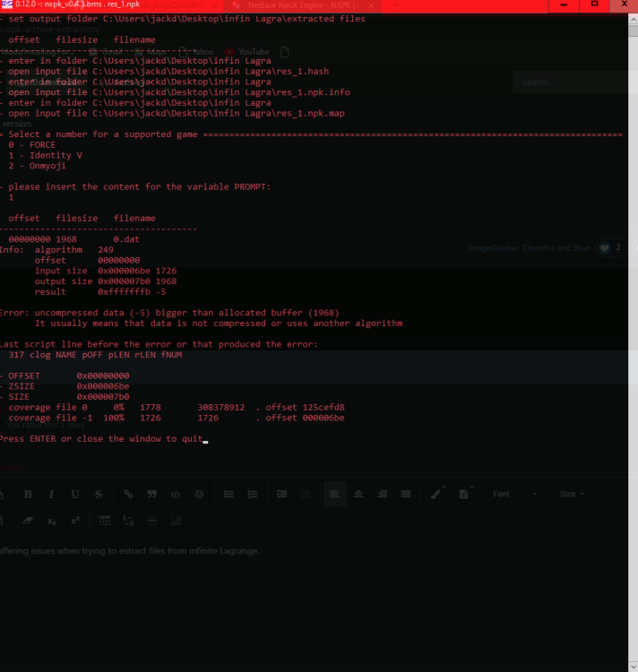The width and height of the screenshot is (638, 672).
Task: Insert a table using the table icon
Action: tap(105, 520)
